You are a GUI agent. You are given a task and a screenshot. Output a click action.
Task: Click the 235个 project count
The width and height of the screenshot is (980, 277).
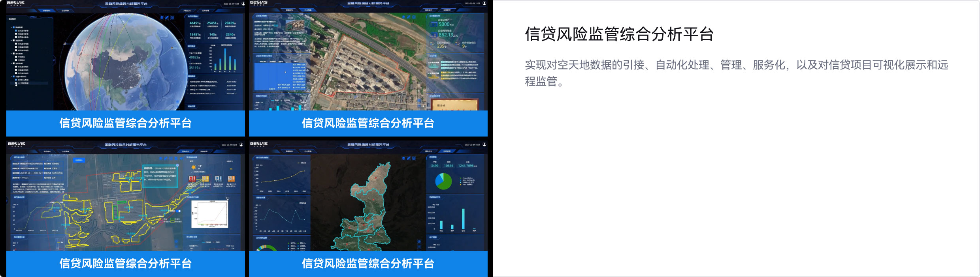[x=442, y=46]
